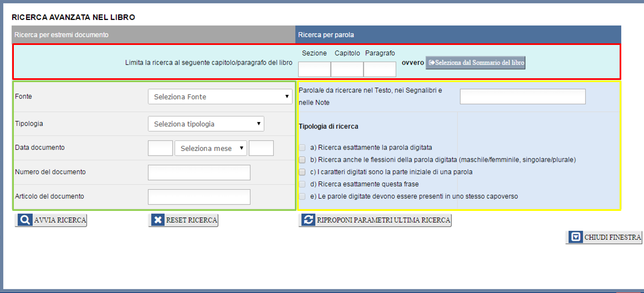Click the Articolo del documento field

click(x=199, y=197)
